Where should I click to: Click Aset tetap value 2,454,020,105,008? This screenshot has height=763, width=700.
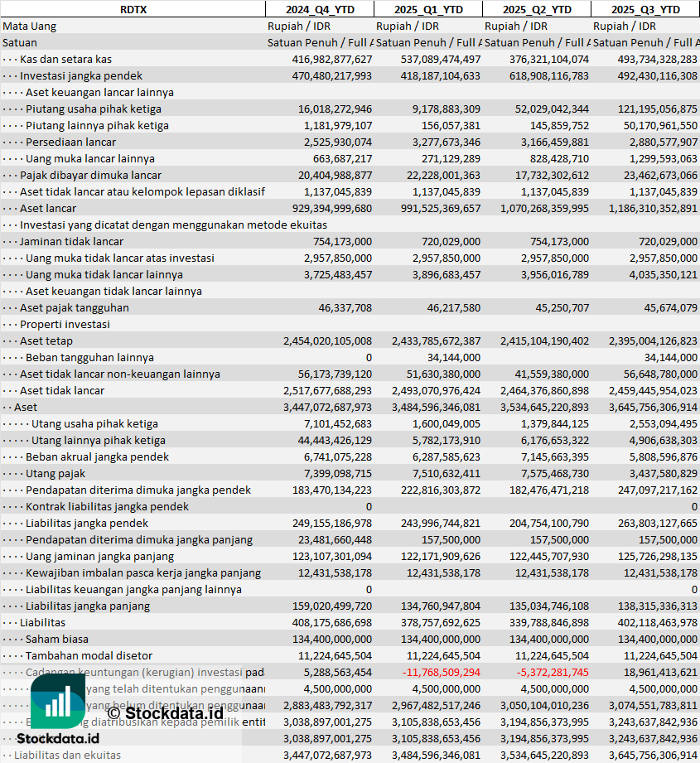(x=327, y=340)
